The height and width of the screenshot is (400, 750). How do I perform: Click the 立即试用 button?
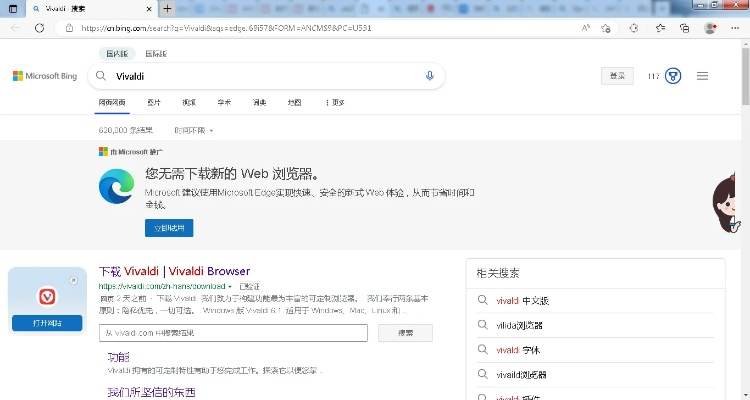click(169, 228)
